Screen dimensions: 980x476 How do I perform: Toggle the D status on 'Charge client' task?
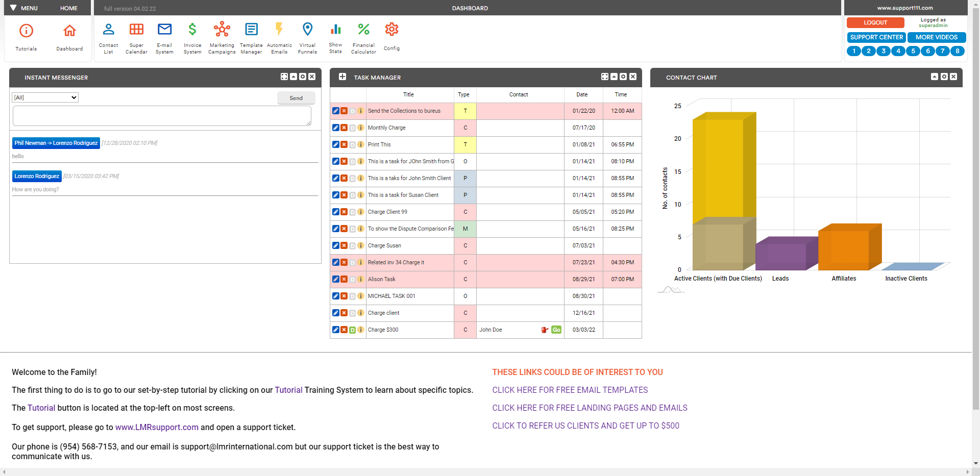[x=352, y=313]
